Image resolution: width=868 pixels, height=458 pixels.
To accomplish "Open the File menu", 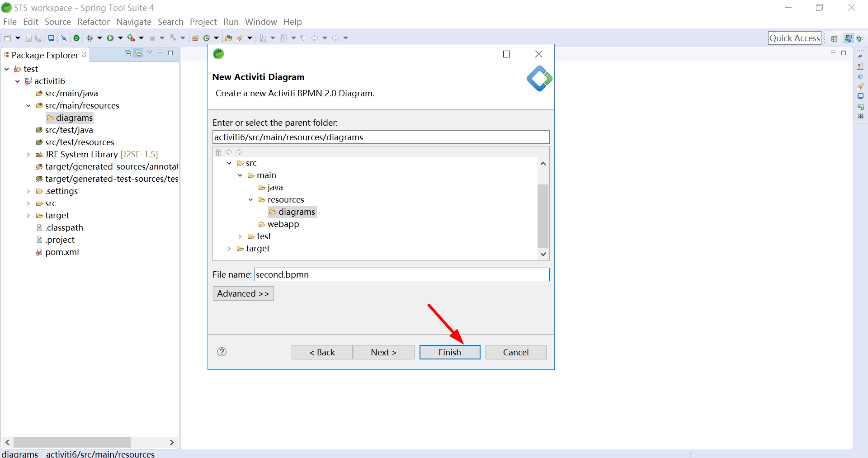I will pos(10,22).
